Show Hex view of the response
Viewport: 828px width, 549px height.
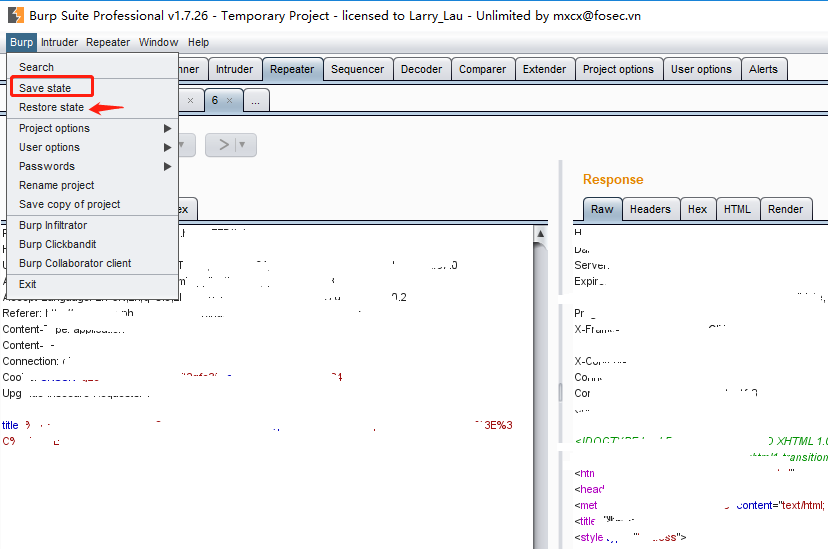[697, 209]
